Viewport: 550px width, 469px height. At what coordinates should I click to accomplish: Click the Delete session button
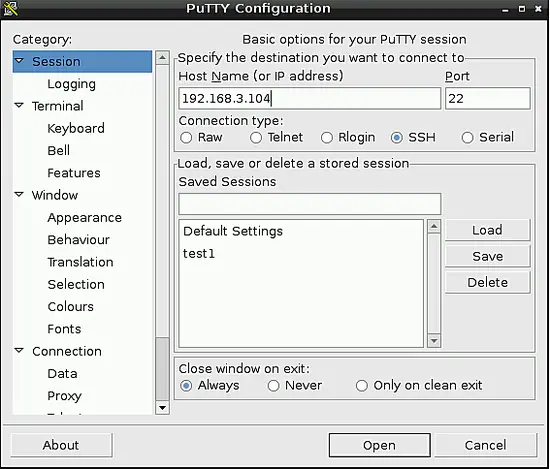tap(488, 282)
